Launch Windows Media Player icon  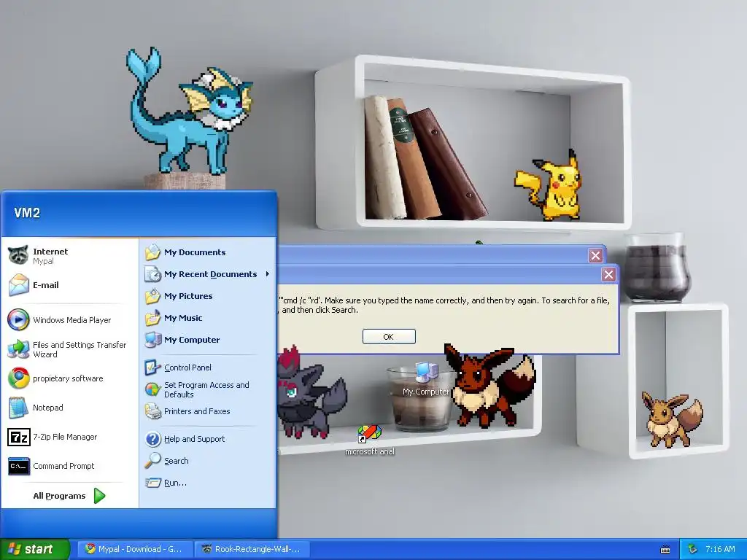tap(18, 320)
